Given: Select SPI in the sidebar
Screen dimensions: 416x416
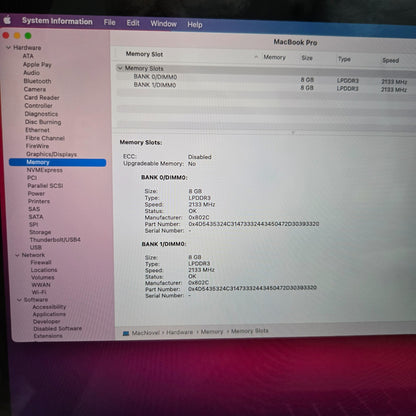Looking at the screenshot, I should [33, 224].
